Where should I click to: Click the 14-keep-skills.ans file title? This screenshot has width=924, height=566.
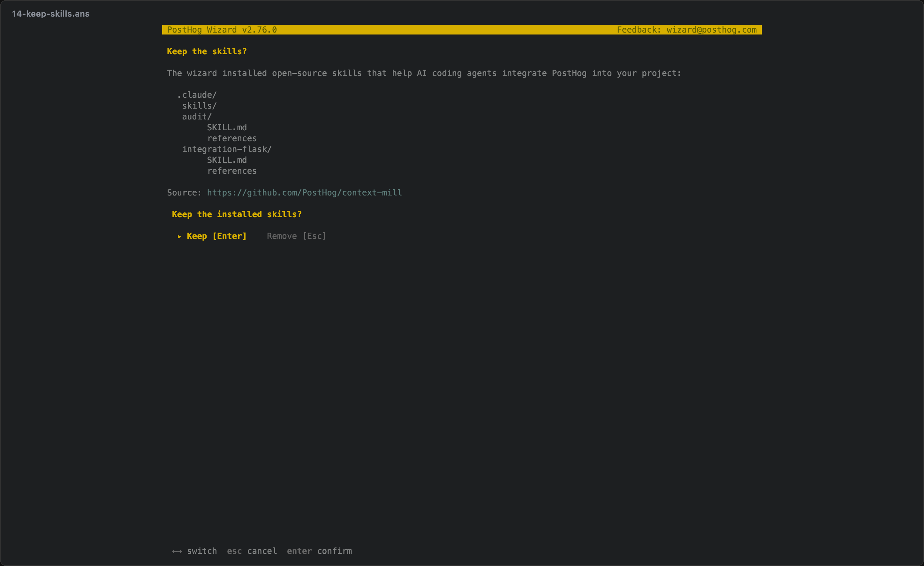[x=51, y=13]
